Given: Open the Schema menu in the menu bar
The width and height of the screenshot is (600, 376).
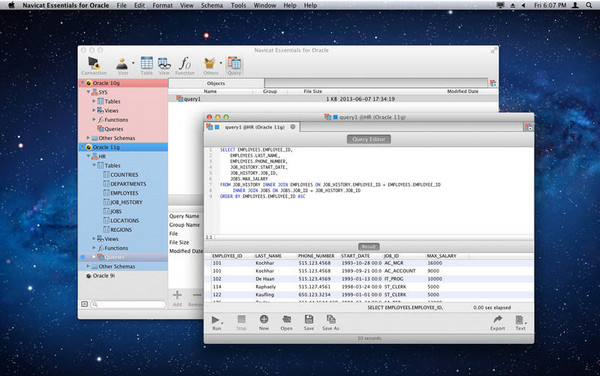Looking at the screenshot, I should pos(212,5).
